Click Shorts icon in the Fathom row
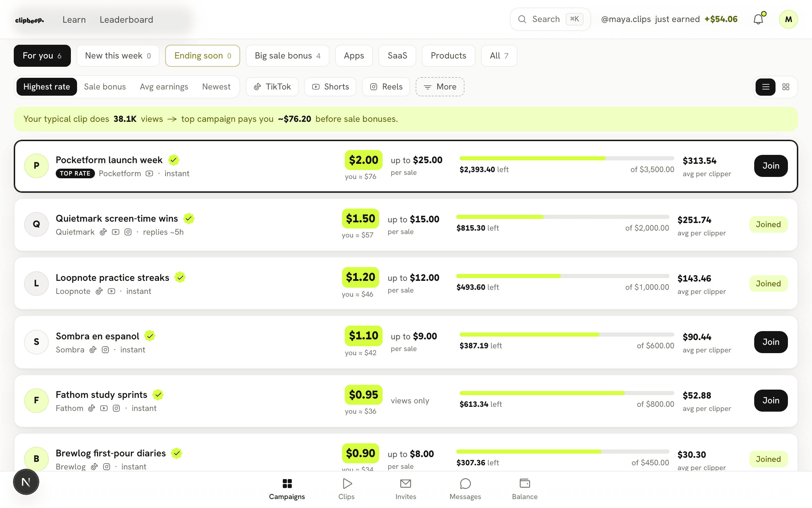This screenshot has height=508, width=812. (x=104, y=408)
